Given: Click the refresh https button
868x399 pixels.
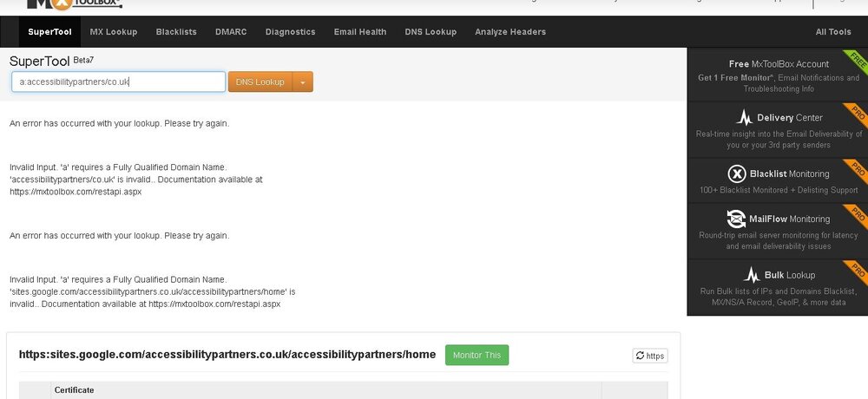Looking at the screenshot, I should pyautogui.click(x=650, y=356).
